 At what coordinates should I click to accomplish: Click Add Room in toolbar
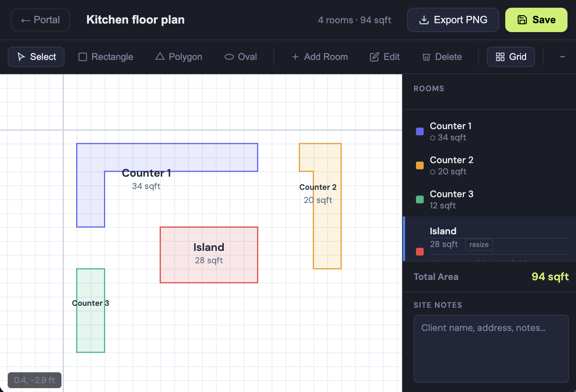tap(319, 57)
